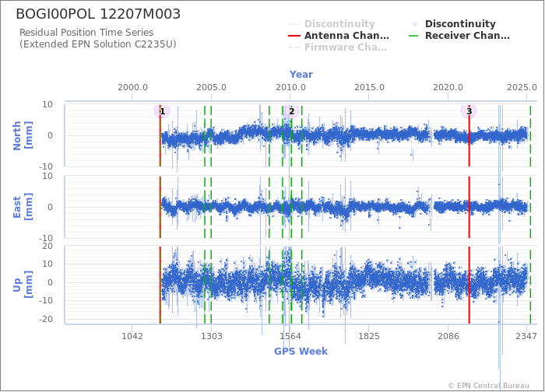Click the GPS week 1825 tick label
The image size is (545, 392).
(x=369, y=336)
